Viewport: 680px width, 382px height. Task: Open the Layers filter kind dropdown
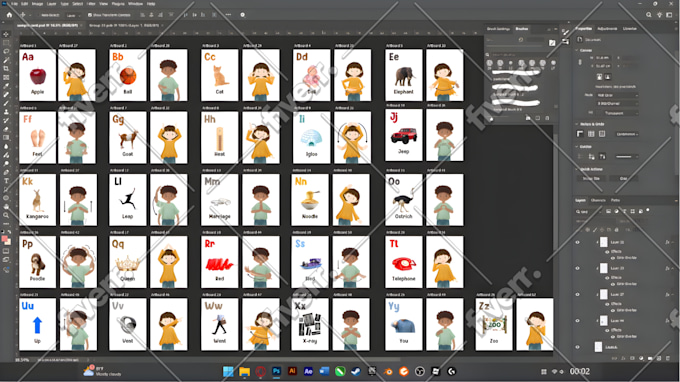[589, 212]
